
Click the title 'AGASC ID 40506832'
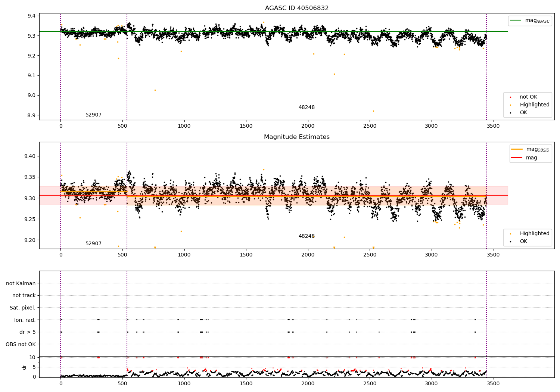tap(297, 8)
